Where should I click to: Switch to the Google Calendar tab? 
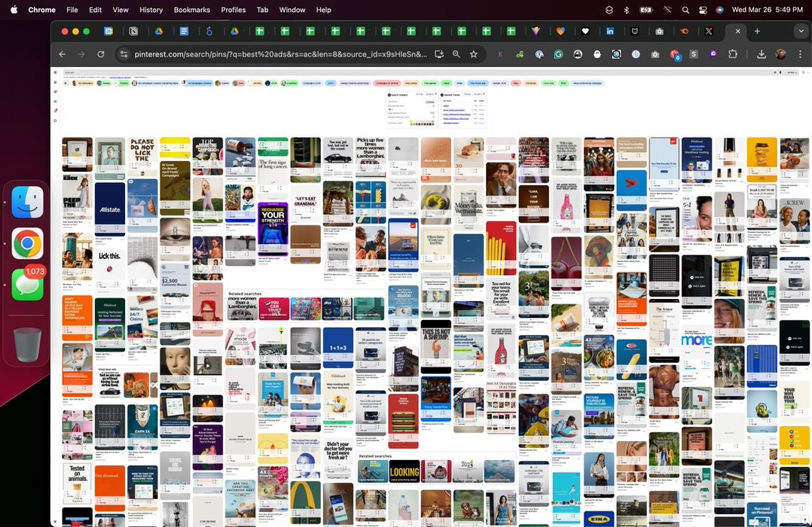pos(108,31)
